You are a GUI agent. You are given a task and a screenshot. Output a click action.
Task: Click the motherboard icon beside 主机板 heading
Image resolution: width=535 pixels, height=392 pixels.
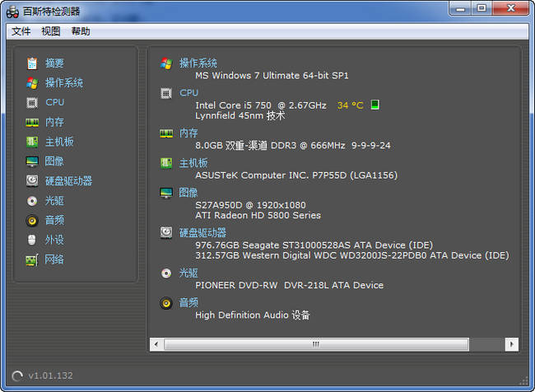coord(166,163)
